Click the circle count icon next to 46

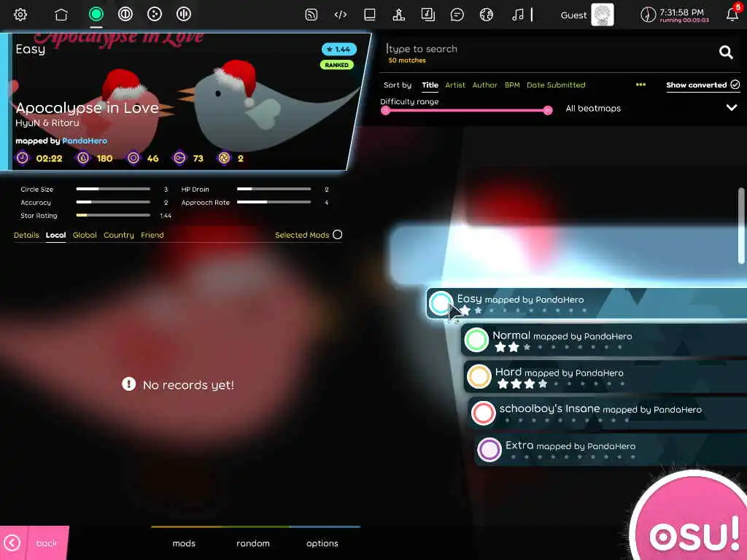133,157
